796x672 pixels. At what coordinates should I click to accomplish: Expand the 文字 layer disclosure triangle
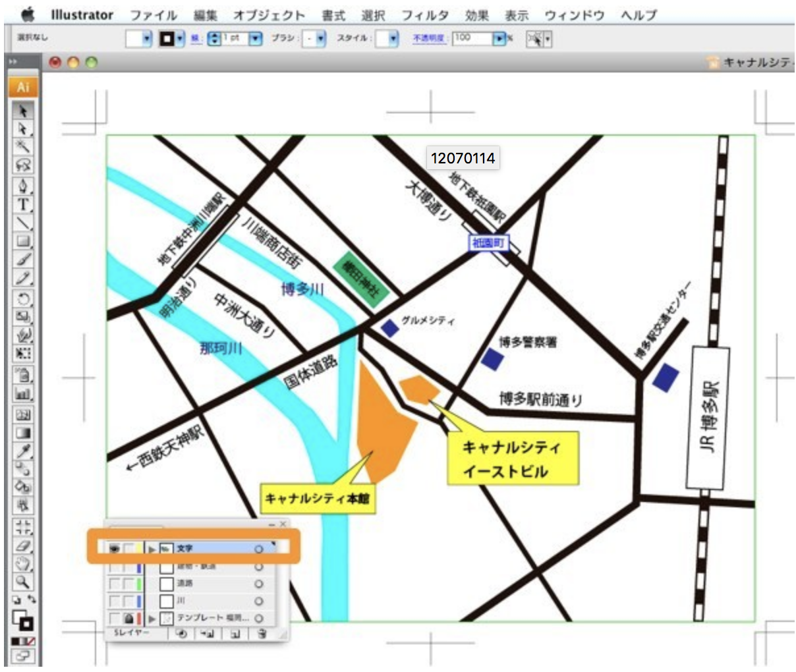pyautogui.click(x=152, y=549)
